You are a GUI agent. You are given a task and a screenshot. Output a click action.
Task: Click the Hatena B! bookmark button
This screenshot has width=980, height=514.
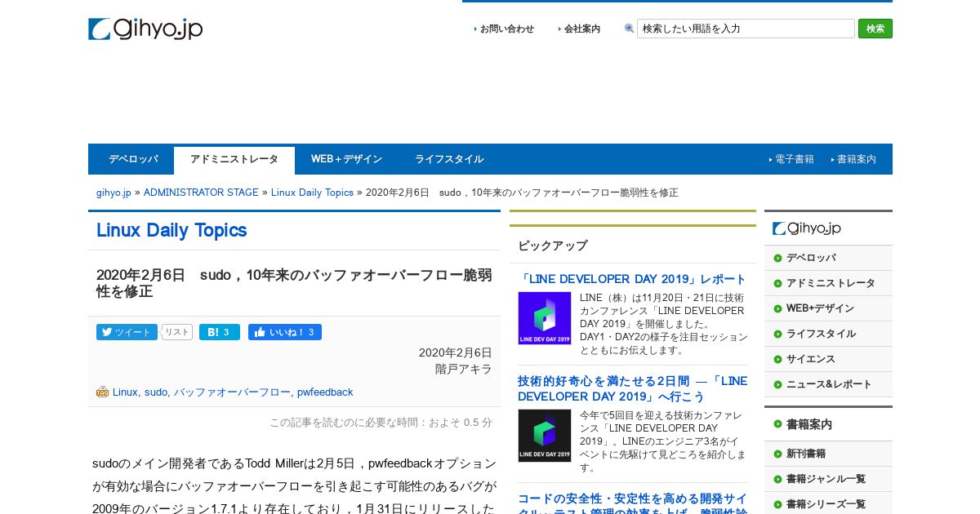coord(220,332)
